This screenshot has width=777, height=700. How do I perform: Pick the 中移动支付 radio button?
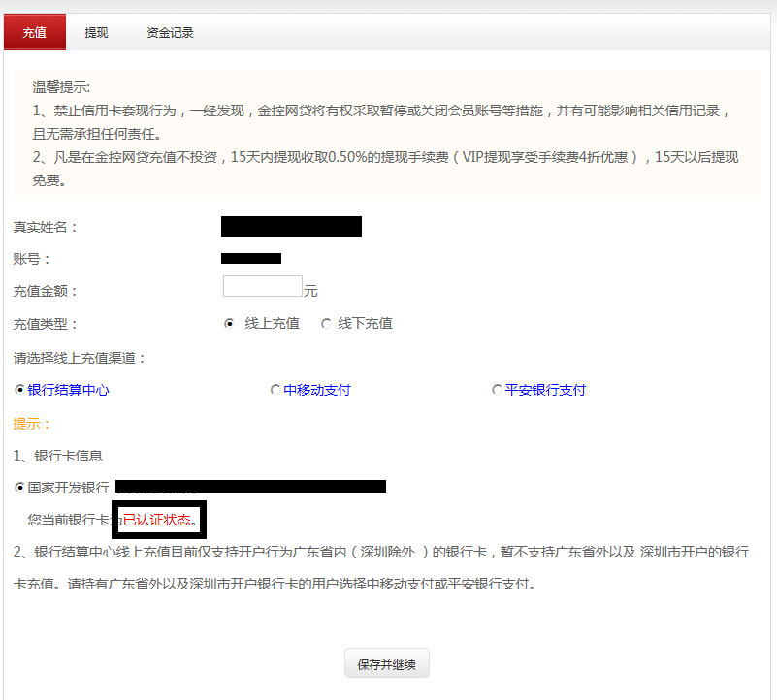click(x=275, y=390)
